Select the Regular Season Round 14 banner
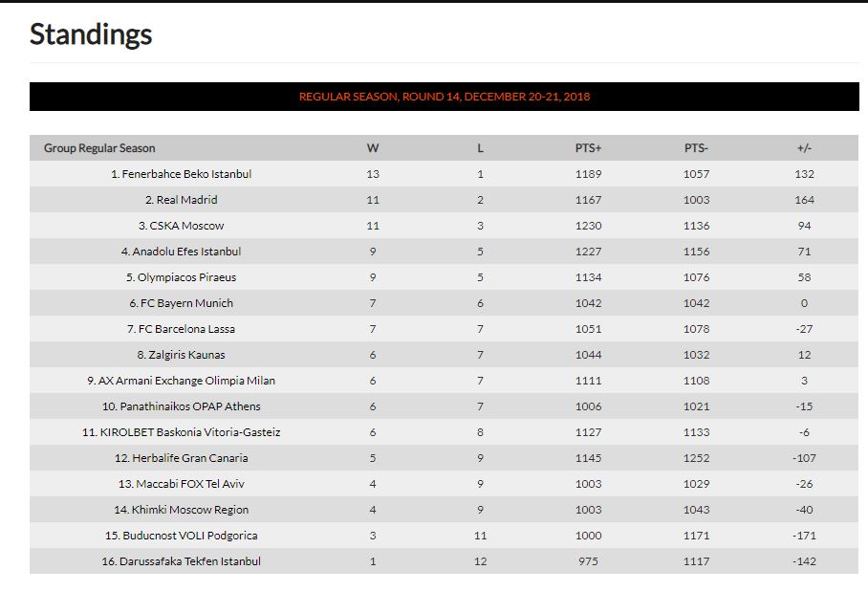868x592 pixels. click(x=444, y=97)
